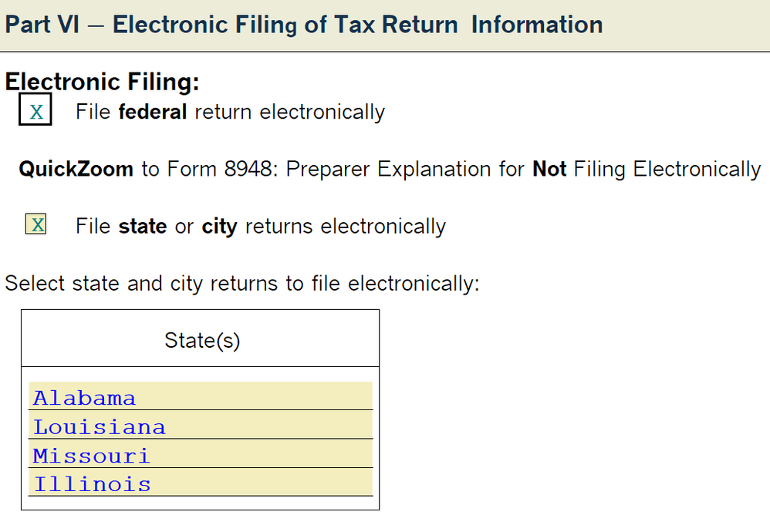The image size is (770, 532).
Task: Click the File state or city returns label
Action: point(260,227)
